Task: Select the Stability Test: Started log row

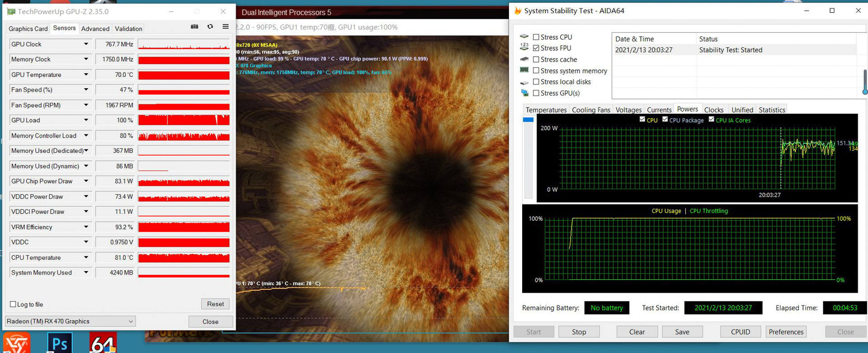Action: click(x=734, y=50)
